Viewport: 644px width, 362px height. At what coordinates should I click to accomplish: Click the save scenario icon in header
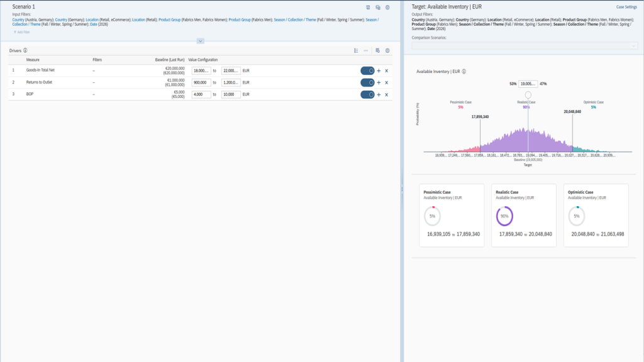point(368,8)
